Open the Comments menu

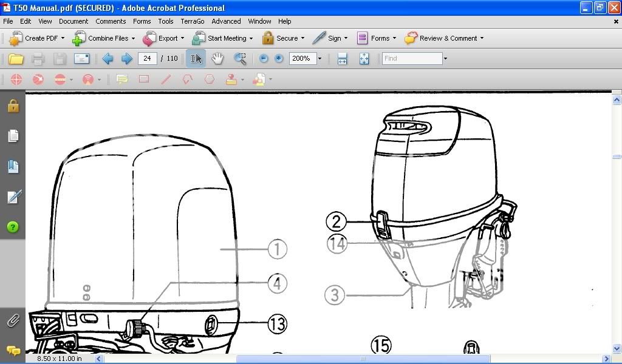point(111,21)
